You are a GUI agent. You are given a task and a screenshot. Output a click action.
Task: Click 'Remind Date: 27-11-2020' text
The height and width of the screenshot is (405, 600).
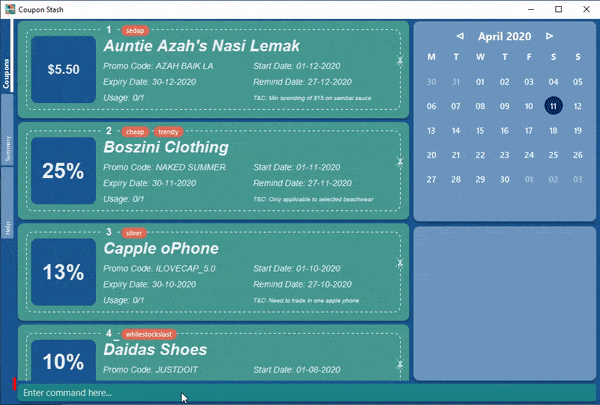(x=303, y=183)
